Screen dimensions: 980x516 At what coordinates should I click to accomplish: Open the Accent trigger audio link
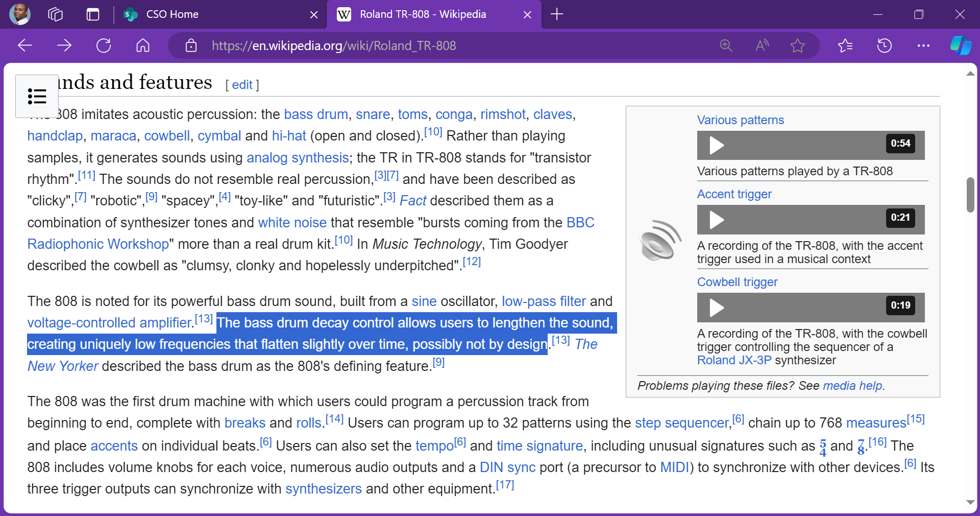click(x=734, y=194)
